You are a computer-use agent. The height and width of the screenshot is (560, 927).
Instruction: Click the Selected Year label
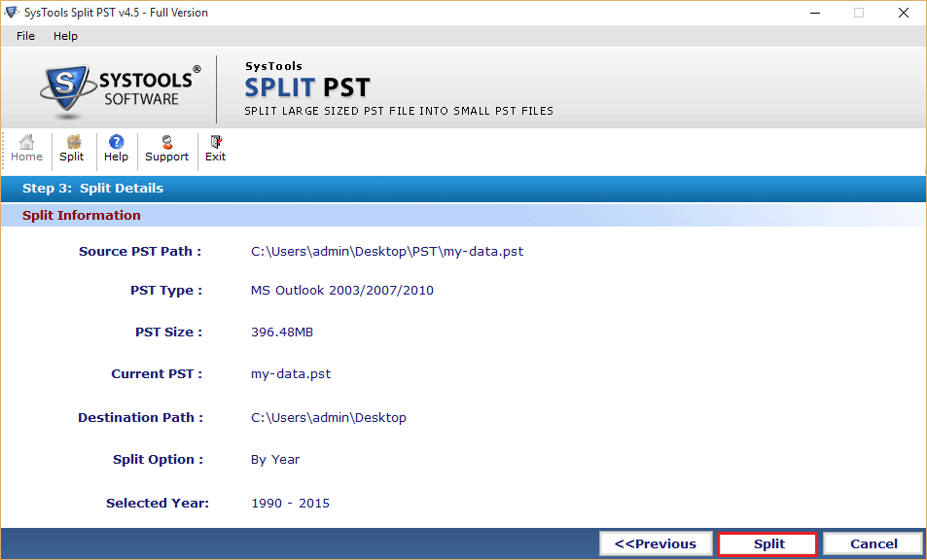click(158, 504)
